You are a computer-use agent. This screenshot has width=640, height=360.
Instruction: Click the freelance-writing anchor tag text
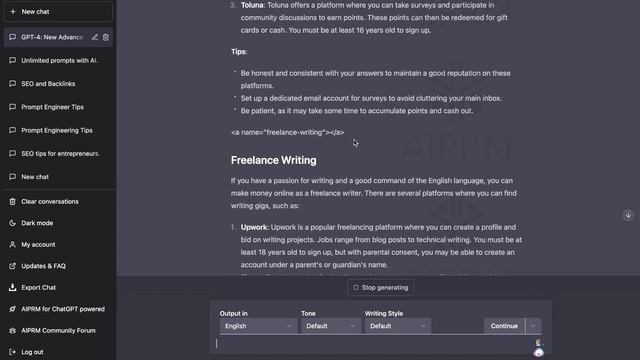pyautogui.click(x=287, y=132)
